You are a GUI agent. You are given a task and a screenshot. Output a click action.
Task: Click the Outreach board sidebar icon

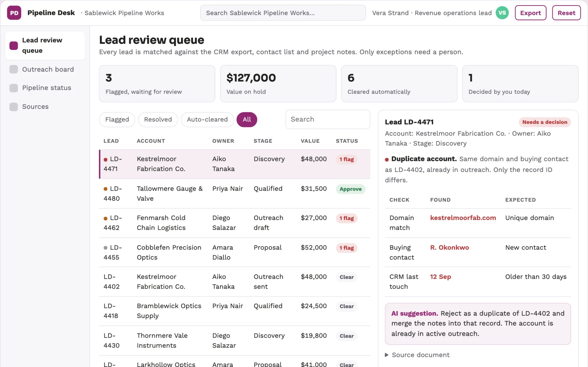pyautogui.click(x=14, y=69)
